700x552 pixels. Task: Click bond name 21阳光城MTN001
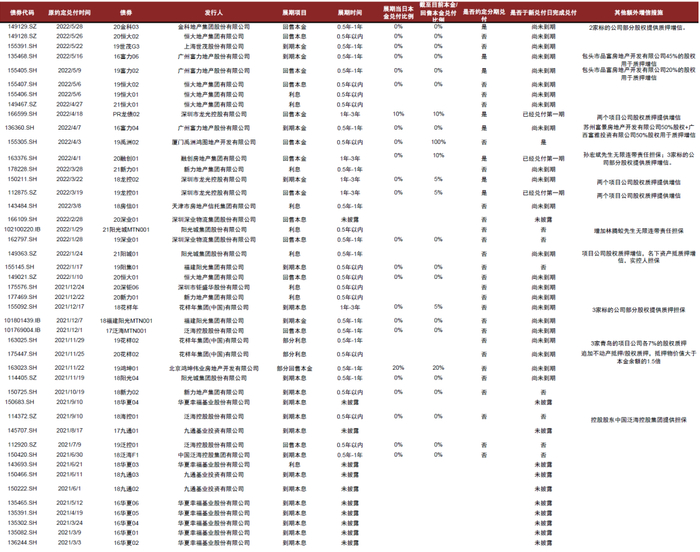coord(126,230)
